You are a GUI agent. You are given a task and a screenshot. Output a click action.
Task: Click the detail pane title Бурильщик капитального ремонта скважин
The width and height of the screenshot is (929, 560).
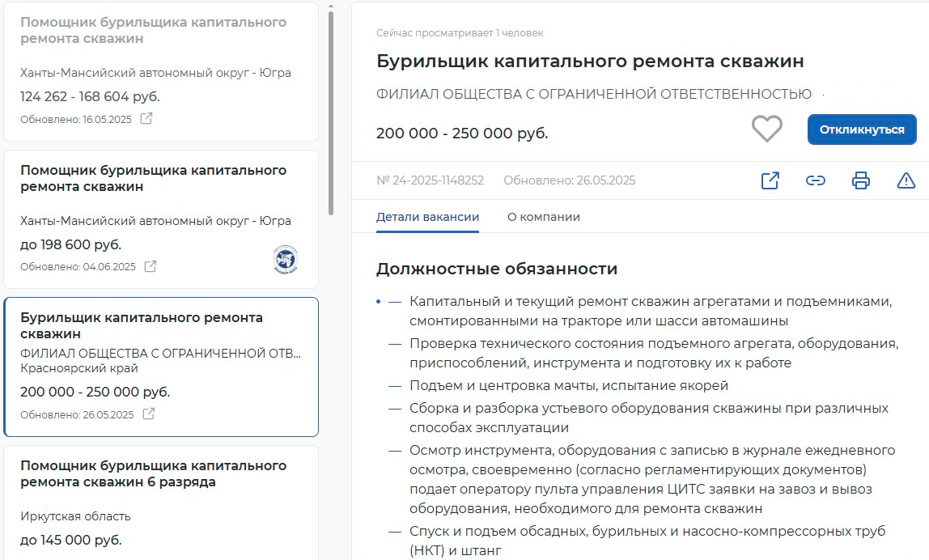pyautogui.click(x=590, y=61)
